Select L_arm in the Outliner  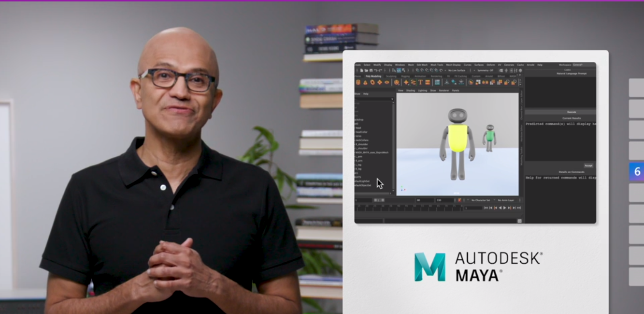[359, 156]
